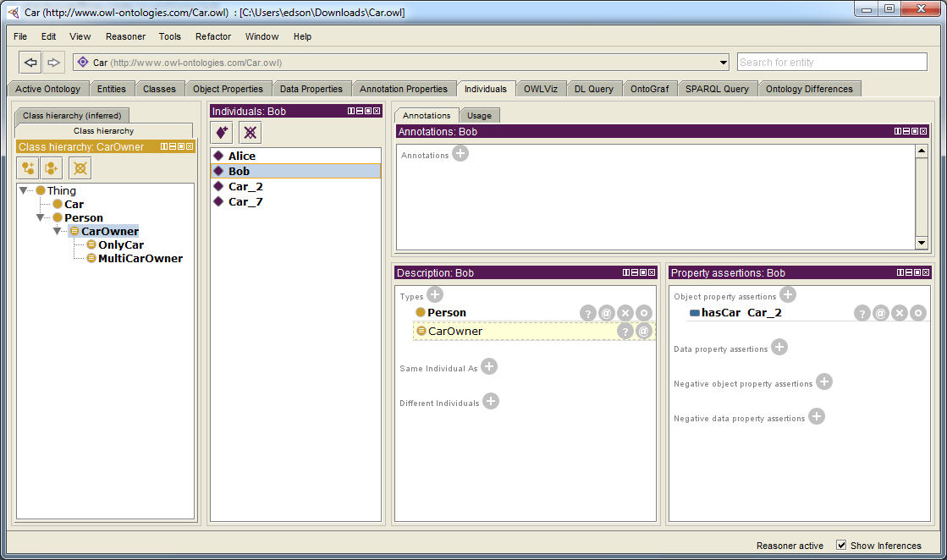Viewport: 947px width, 560px height.
Task: Toggle Show Inferences checkbox
Action: tap(840, 545)
